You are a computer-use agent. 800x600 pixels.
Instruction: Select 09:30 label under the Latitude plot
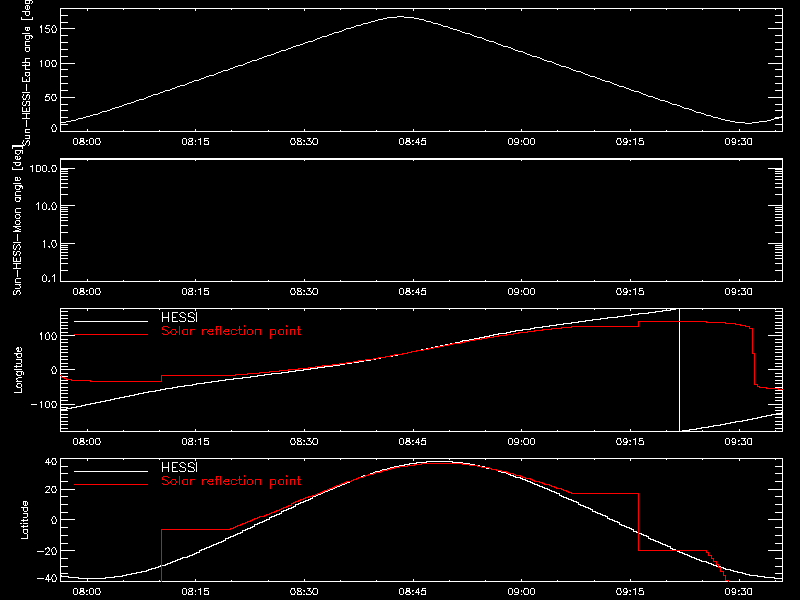pos(738,592)
